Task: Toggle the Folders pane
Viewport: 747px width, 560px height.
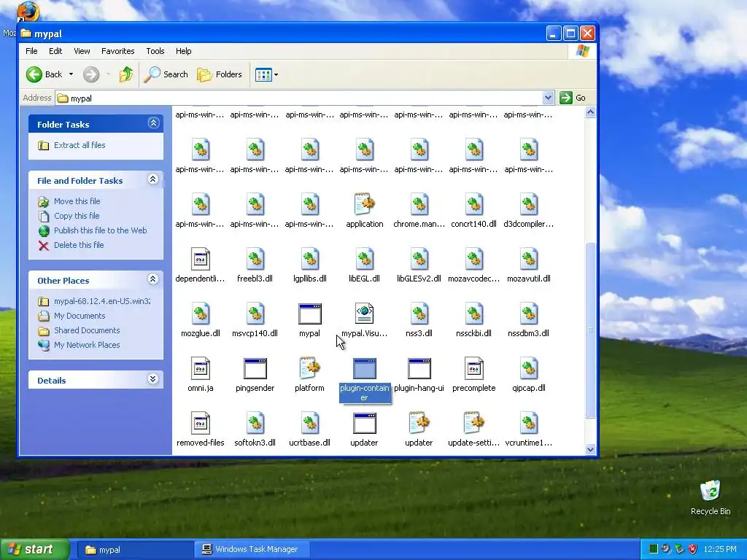Action: [220, 74]
